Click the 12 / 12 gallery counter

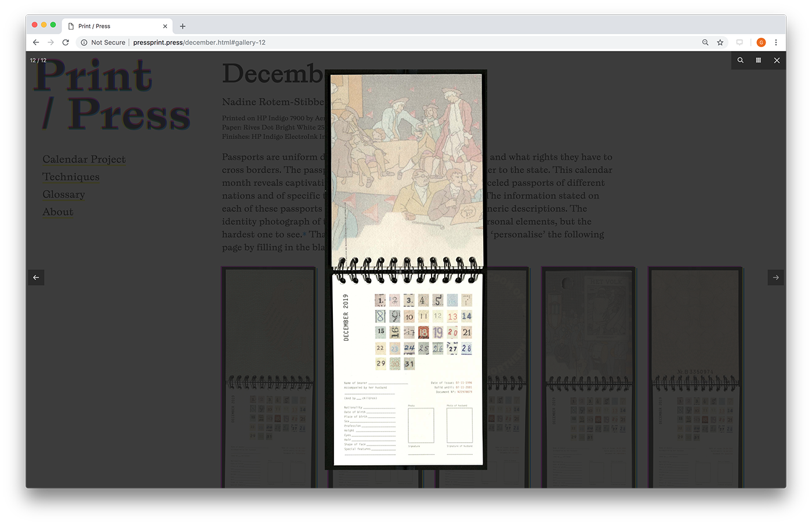tap(38, 60)
